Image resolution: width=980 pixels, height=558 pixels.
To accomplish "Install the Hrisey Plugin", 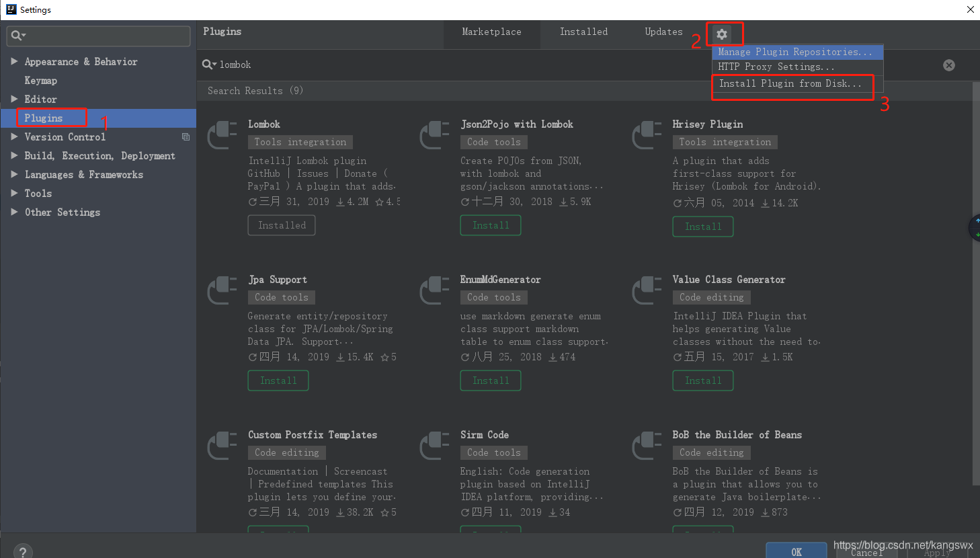I will click(x=703, y=227).
